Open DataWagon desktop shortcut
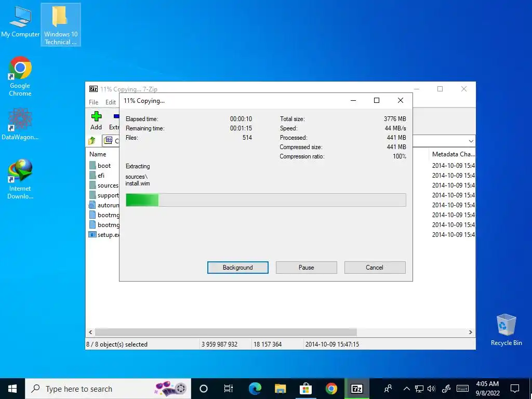532x399 pixels. pyautogui.click(x=20, y=124)
